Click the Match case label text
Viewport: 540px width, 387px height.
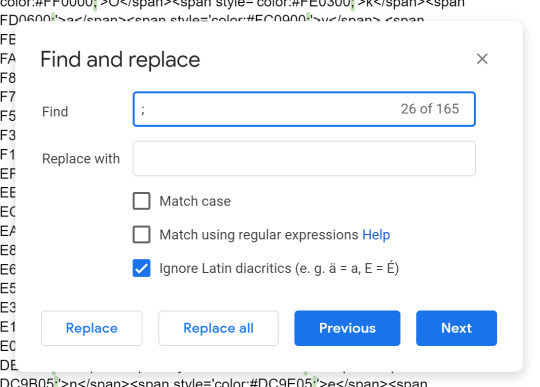(195, 201)
